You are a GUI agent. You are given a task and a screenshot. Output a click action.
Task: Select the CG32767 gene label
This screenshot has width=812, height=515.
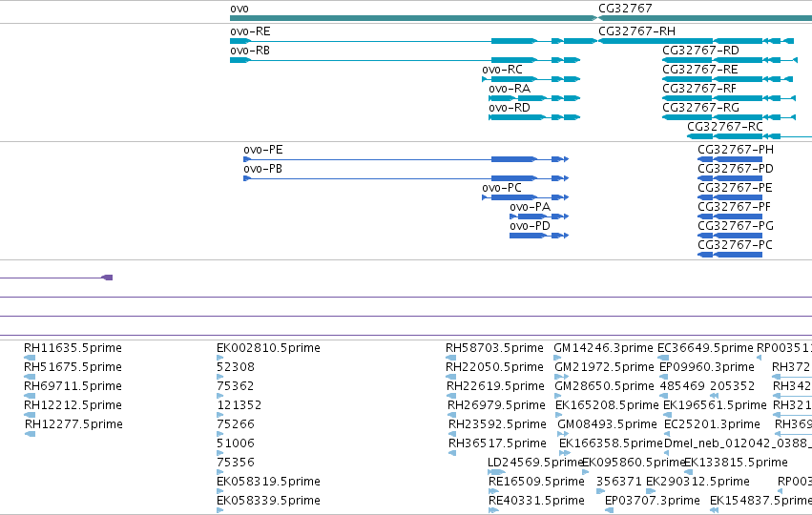pyautogui.click(x=625, y=9)
